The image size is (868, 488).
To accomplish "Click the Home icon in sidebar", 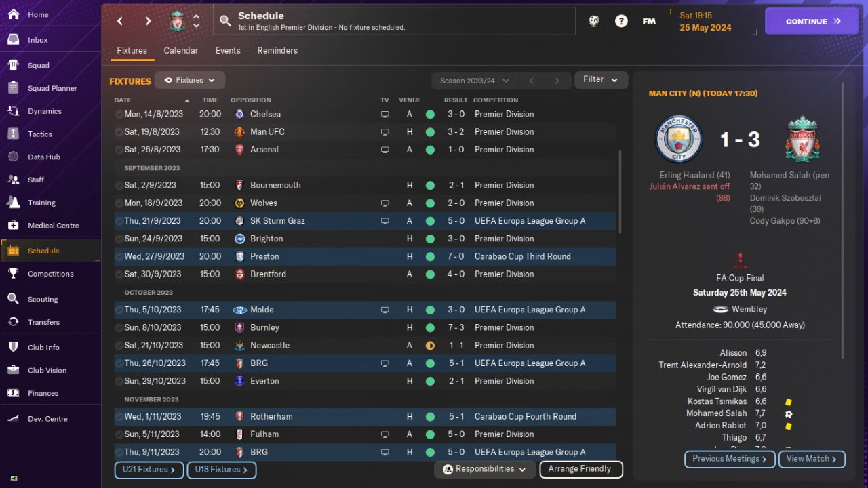I will click(13, 14).
